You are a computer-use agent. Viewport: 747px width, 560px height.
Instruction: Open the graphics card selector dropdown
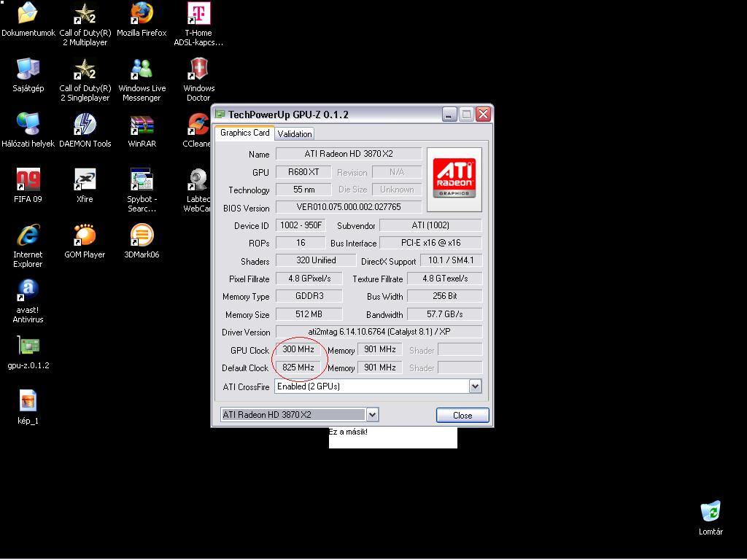(x=372, y=415)
